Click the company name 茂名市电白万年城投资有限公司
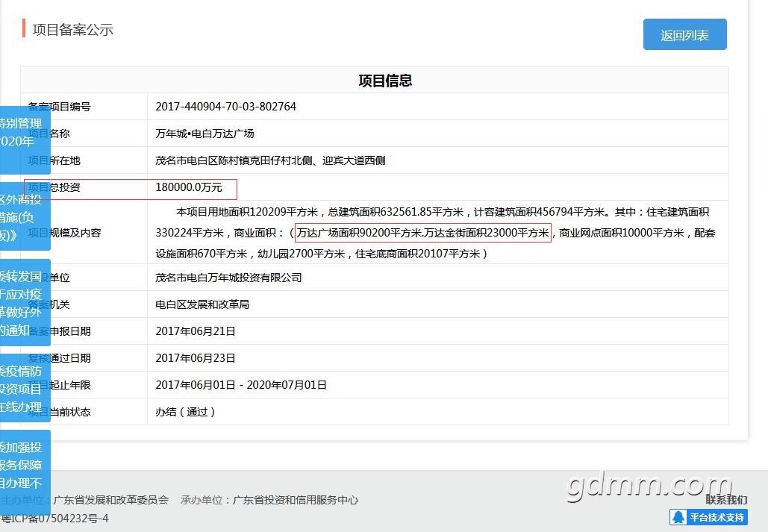 tap(228, 278)
